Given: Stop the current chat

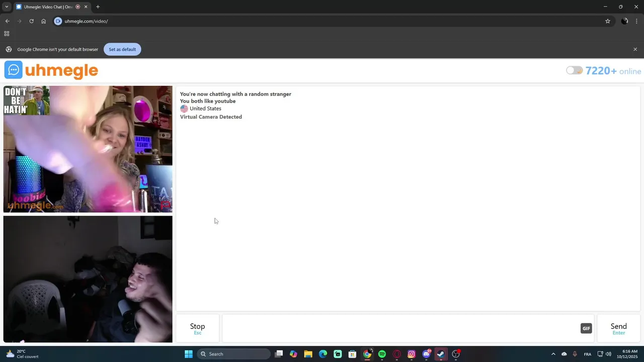Looking at the screenshot, I should click(x=197, y=329).
